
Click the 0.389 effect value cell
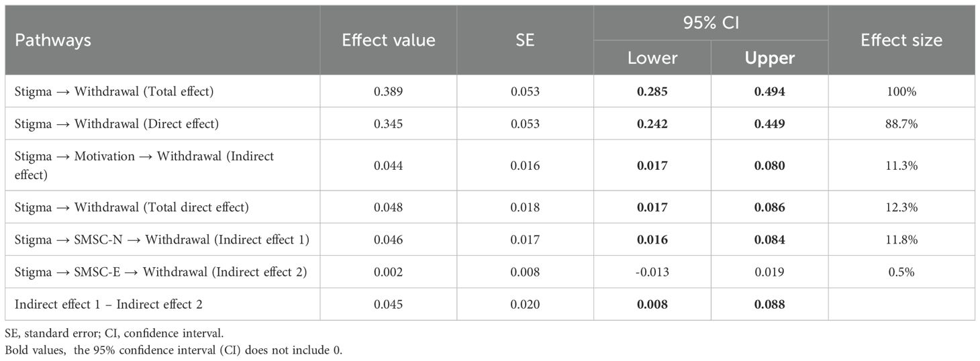click(x=389, y=92)
